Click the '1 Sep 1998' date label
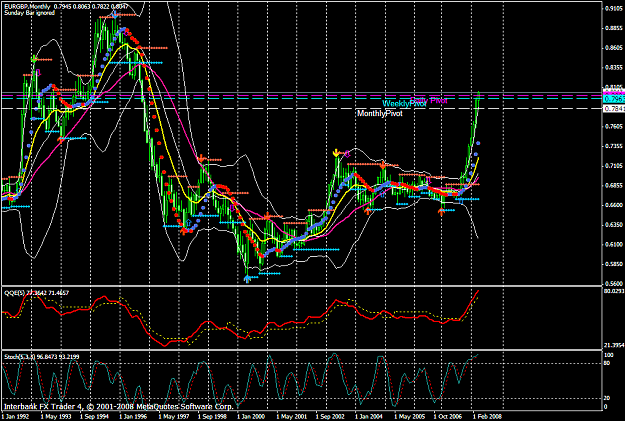Screen dimensions: 625x421 click(212, 417)
